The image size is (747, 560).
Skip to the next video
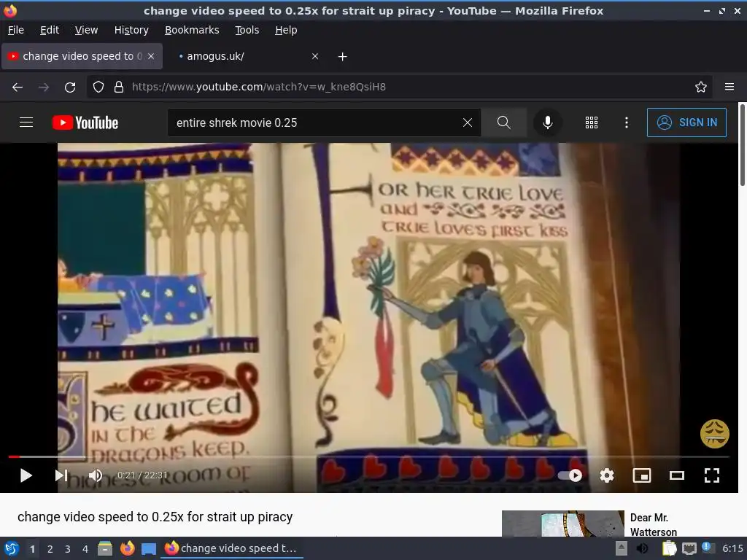61,475
